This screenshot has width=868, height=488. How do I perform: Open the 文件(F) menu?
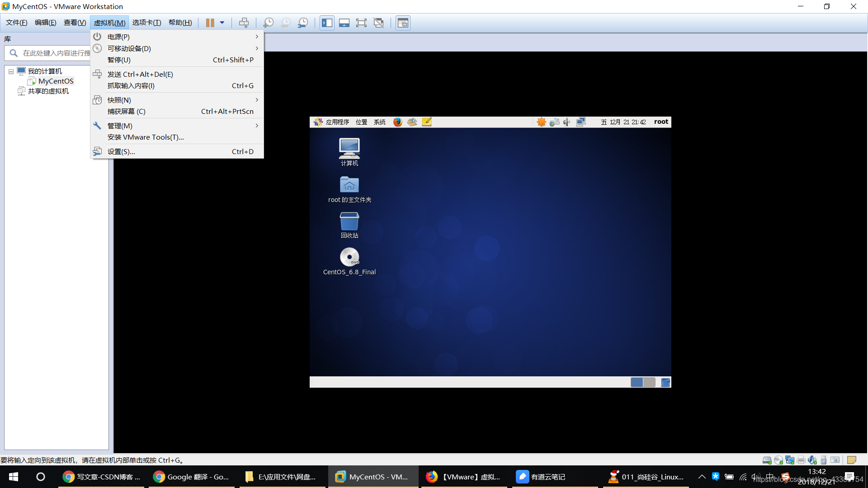click(x=16, y=23)
